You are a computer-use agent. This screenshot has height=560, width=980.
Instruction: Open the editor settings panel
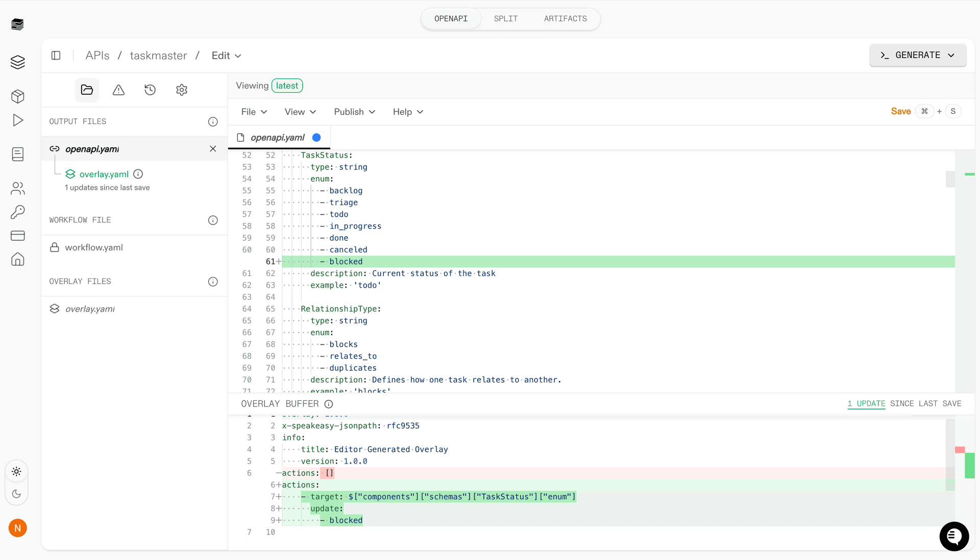[182, 90]
